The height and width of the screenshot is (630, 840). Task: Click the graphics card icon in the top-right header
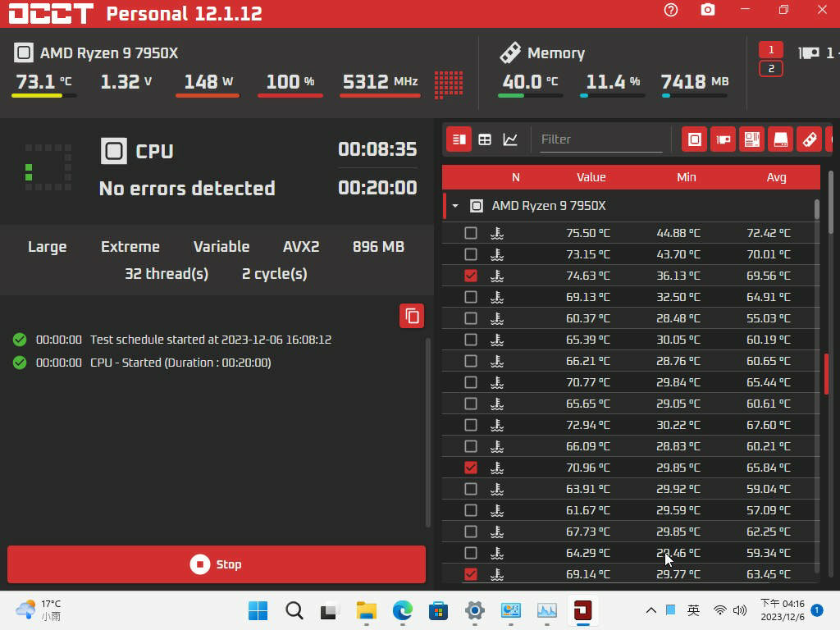809,52
